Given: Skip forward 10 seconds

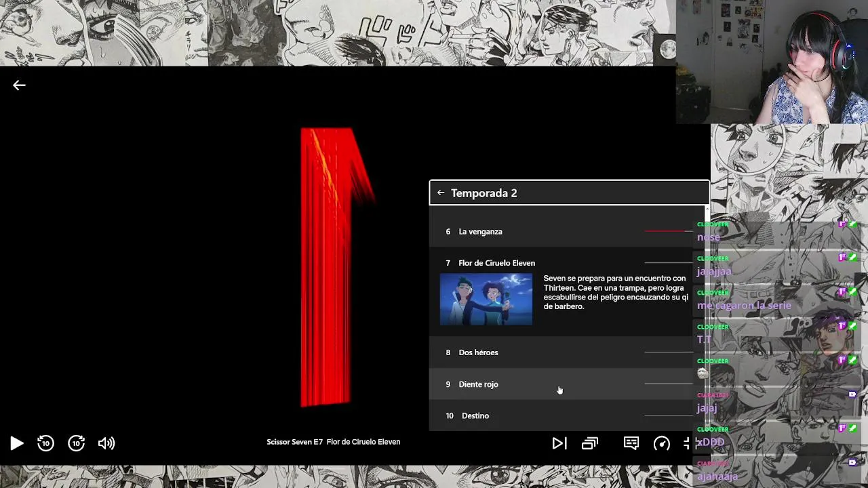Looking at the screenshot, I should tap(77, 443).
